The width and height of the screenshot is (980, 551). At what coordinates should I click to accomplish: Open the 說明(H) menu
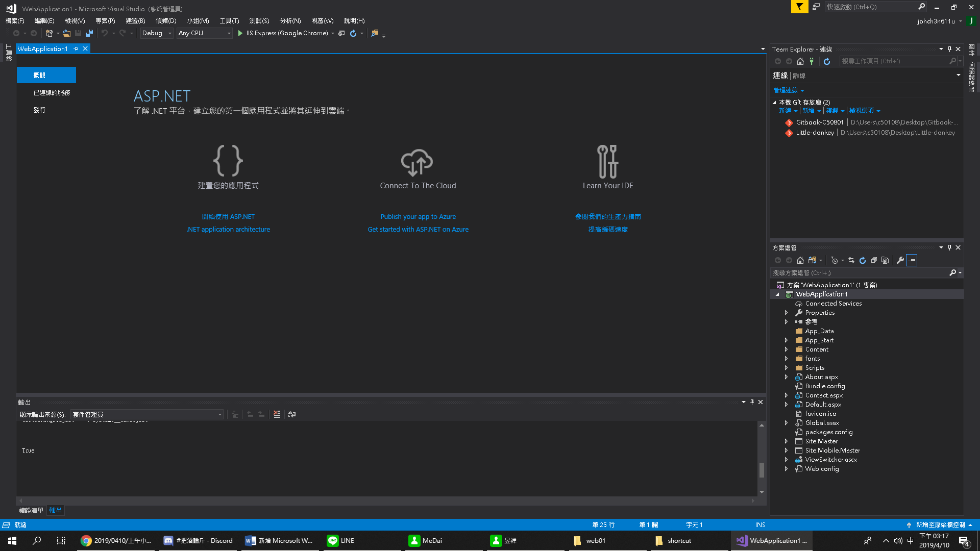[354, 21]
